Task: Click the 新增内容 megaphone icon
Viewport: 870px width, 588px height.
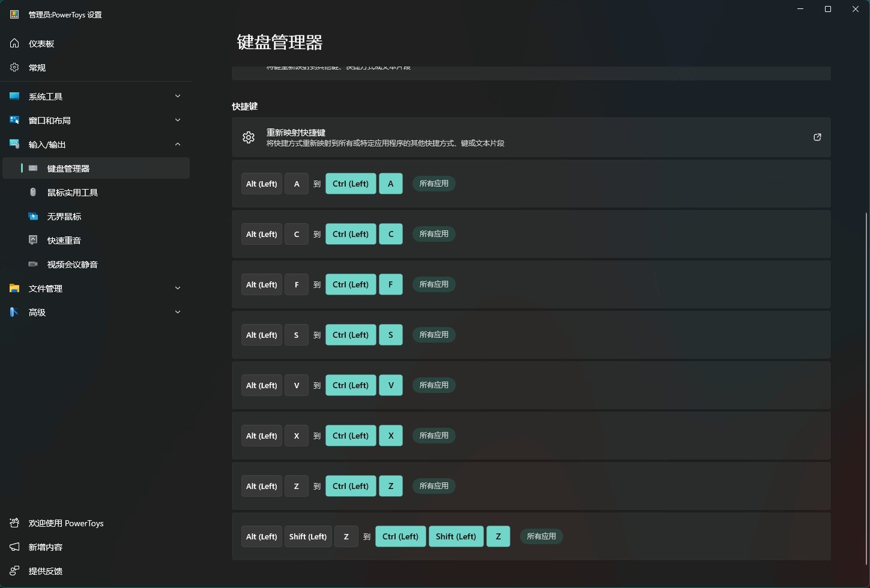Action: tap(14, 547)
